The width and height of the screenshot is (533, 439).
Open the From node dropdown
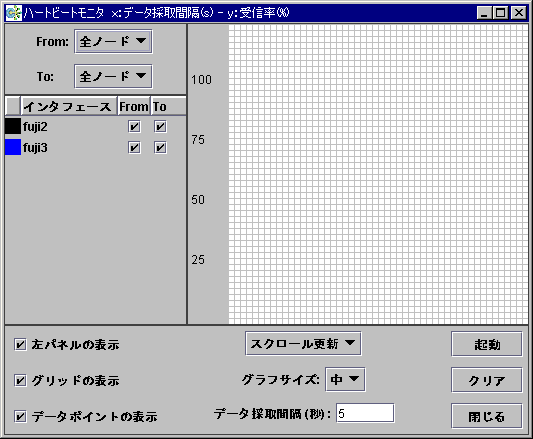(113, 41)
